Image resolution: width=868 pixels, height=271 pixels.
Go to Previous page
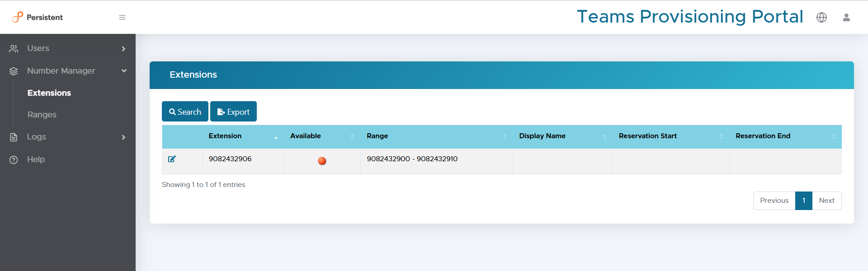pos(774,201)
